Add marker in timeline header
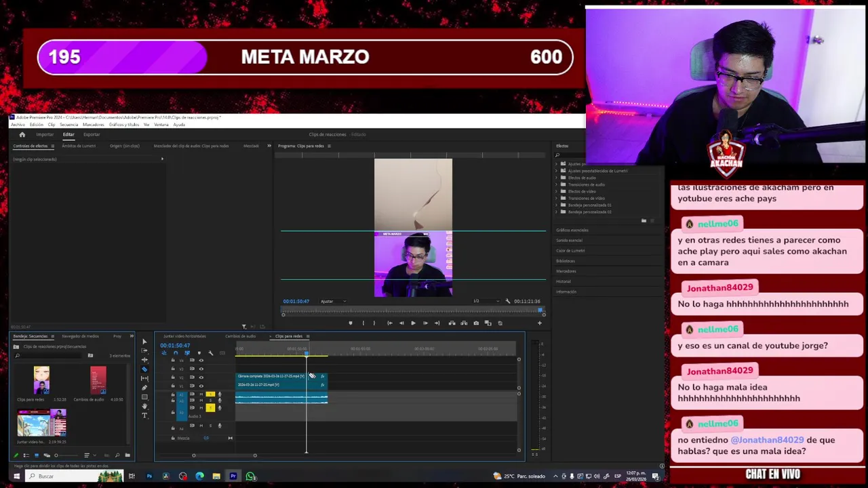The image size is (868, 488). tap(199, 353)
